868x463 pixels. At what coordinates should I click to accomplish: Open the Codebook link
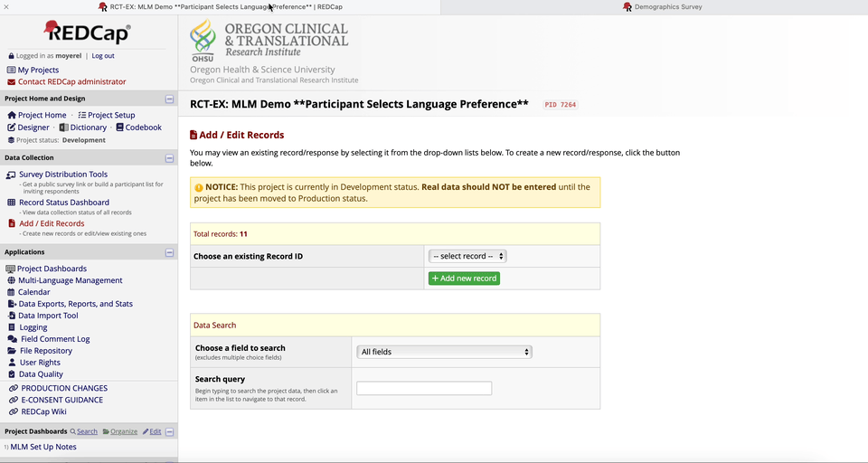[x=144, y=128]
